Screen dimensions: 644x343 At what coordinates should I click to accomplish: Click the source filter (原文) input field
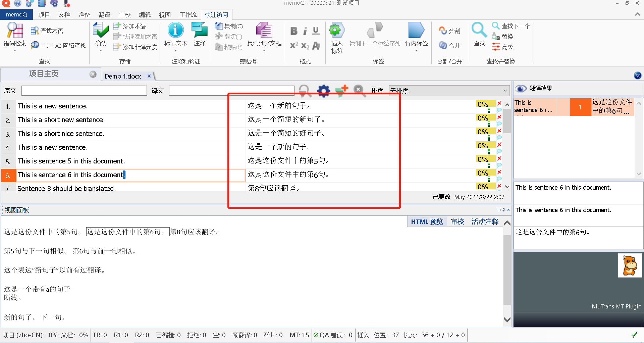tap(84, 91)
